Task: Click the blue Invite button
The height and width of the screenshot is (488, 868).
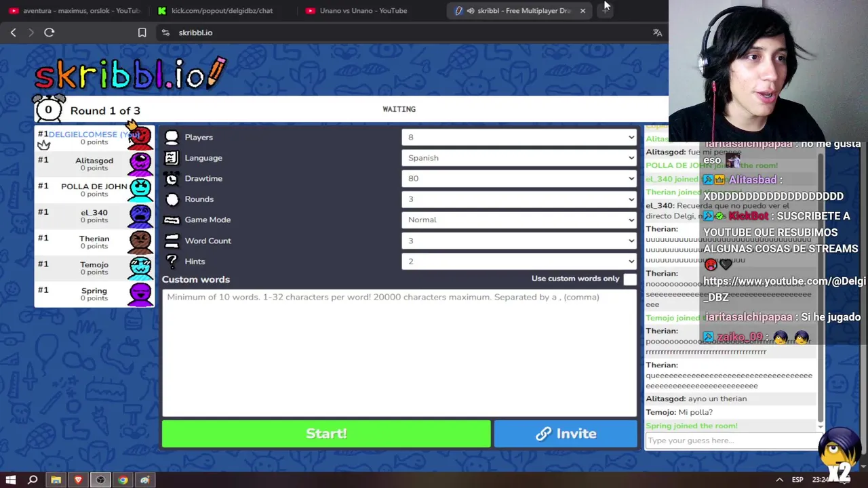Action: [566, 434]
